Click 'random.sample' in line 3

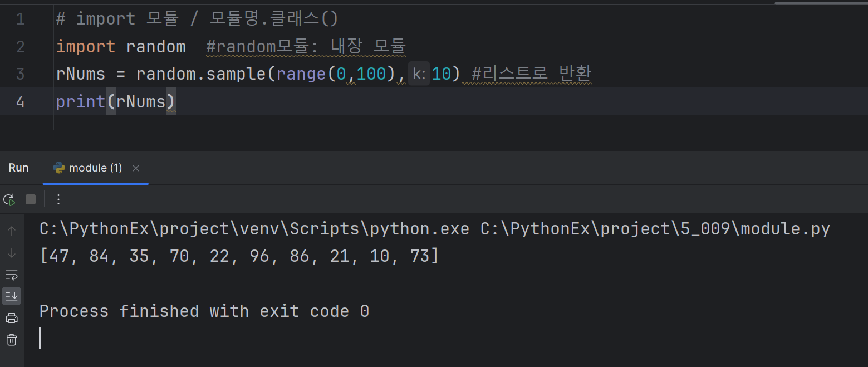tap(202, 74)
